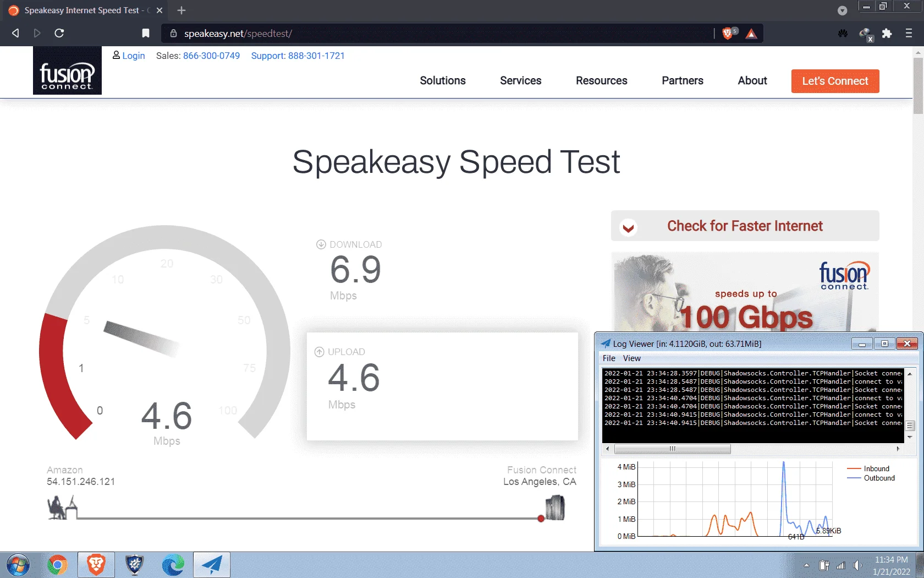Viewport: 924px width, 578px height.
Task: Click the speedometer gauge needle
Action: coord(141,339)
